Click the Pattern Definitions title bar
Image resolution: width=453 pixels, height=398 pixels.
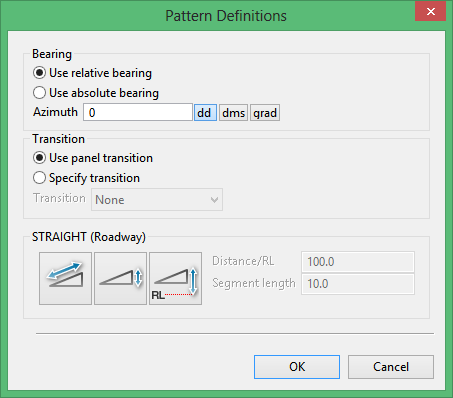tap(226, 16)
